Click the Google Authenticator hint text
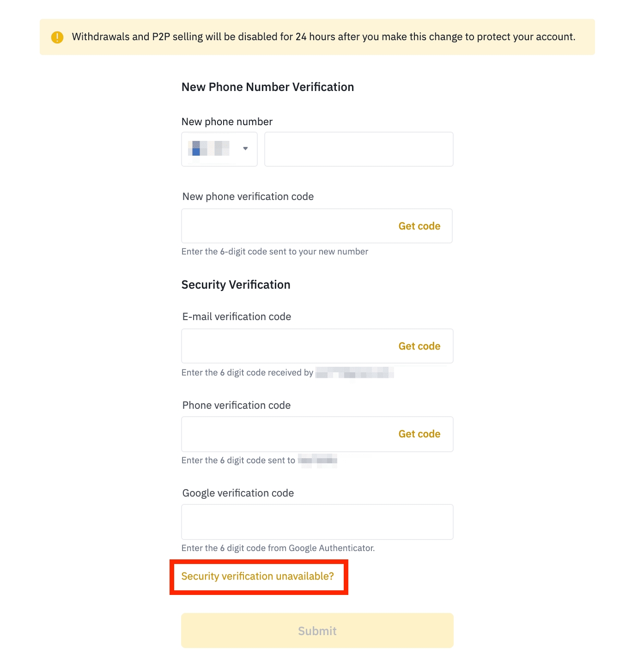 tap(278, 548)
